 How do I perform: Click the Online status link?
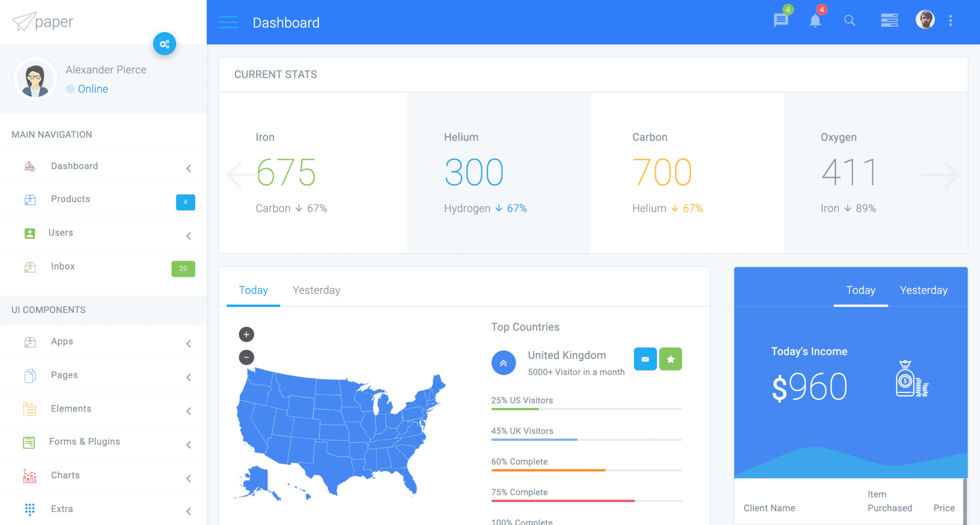[93, 88]
